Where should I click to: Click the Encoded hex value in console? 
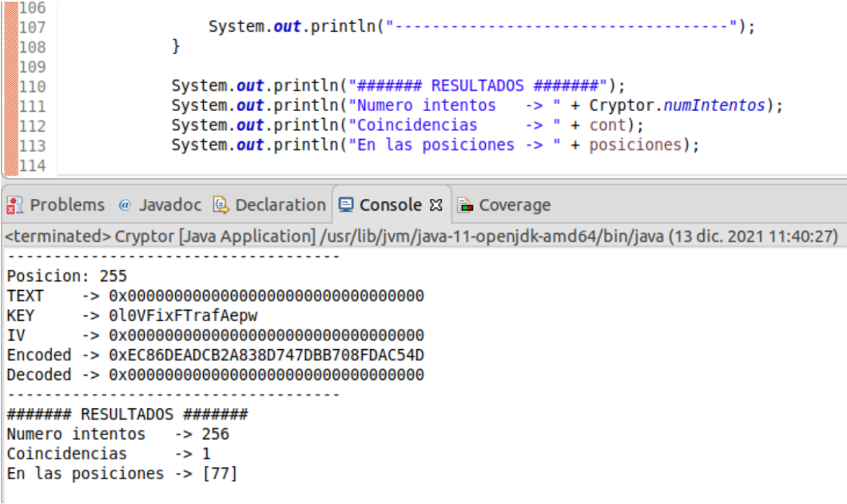pyautogui.click(x=266, y=355)
